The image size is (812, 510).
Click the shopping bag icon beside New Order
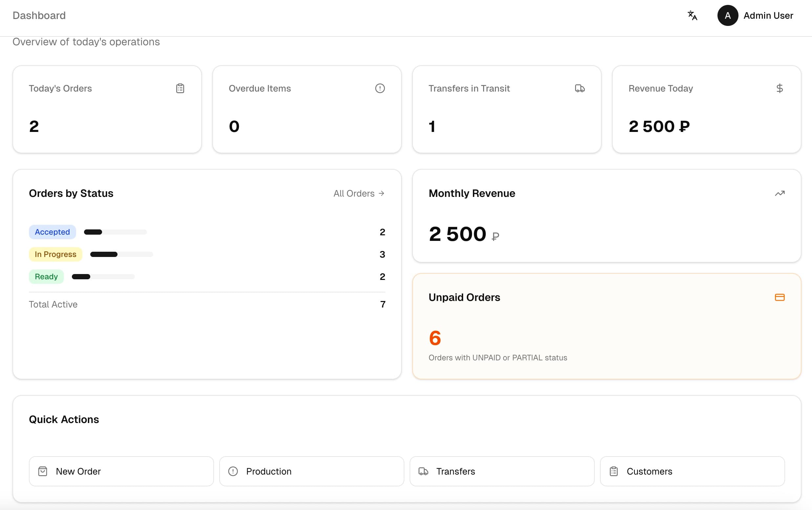click(x=43, y=471)
